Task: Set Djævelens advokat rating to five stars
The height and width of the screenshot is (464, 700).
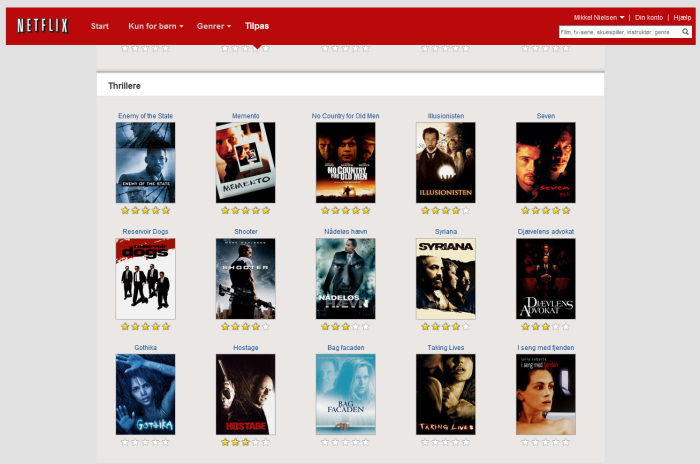Action: click(x=566, y=326)
